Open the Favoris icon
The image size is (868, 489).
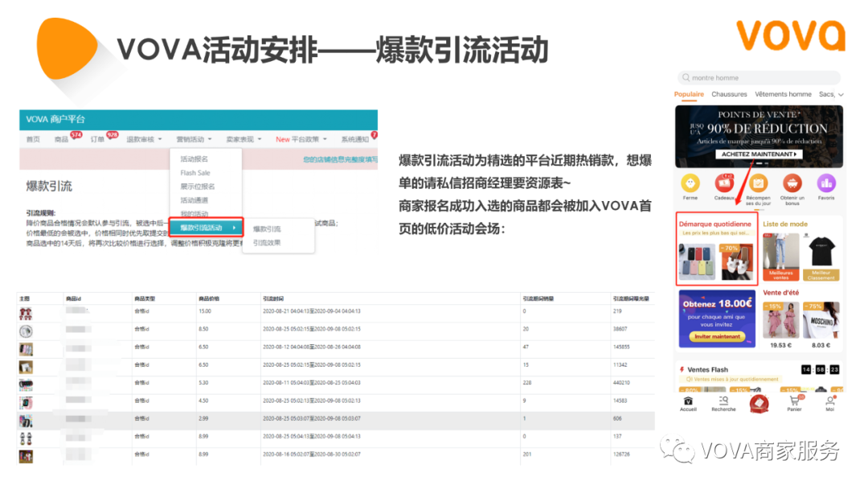point(827,183)
